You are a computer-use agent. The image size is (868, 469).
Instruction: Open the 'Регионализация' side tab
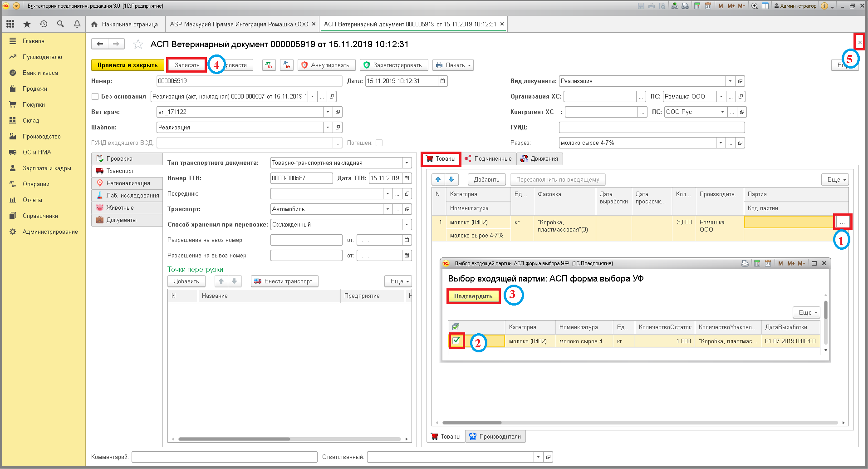(127, 183)
